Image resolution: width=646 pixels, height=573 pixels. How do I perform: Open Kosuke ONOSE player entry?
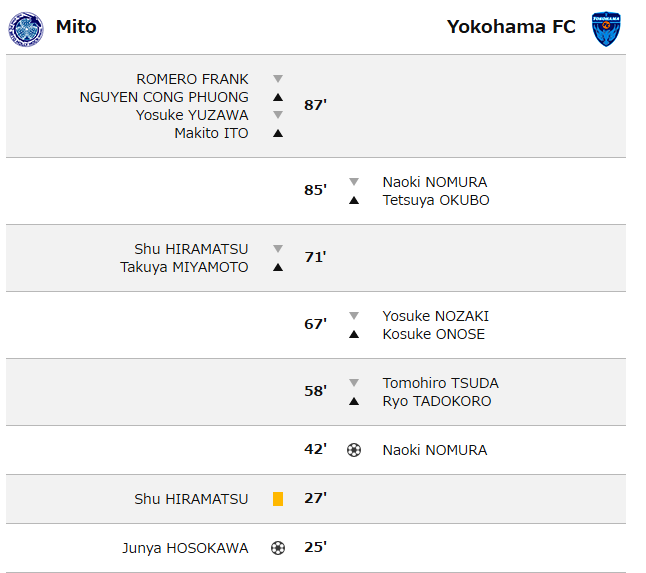pyautogui.click(x=433, y=334)
